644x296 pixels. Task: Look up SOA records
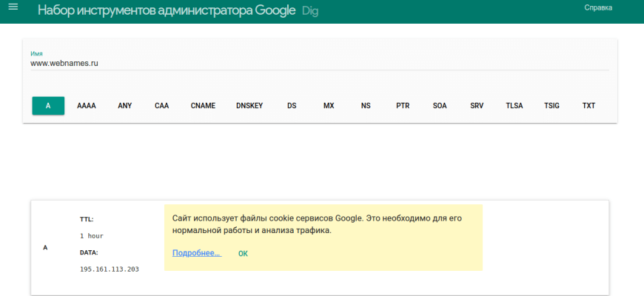coord(440,106)
